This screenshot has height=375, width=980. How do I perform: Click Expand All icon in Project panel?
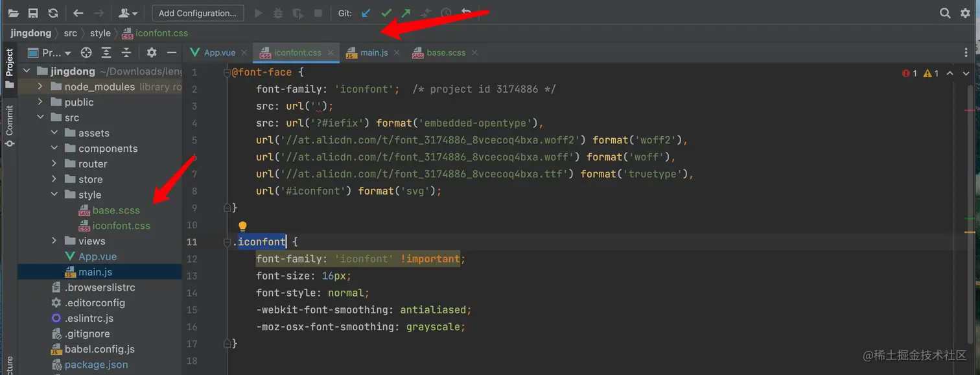[x=106, y=53]
